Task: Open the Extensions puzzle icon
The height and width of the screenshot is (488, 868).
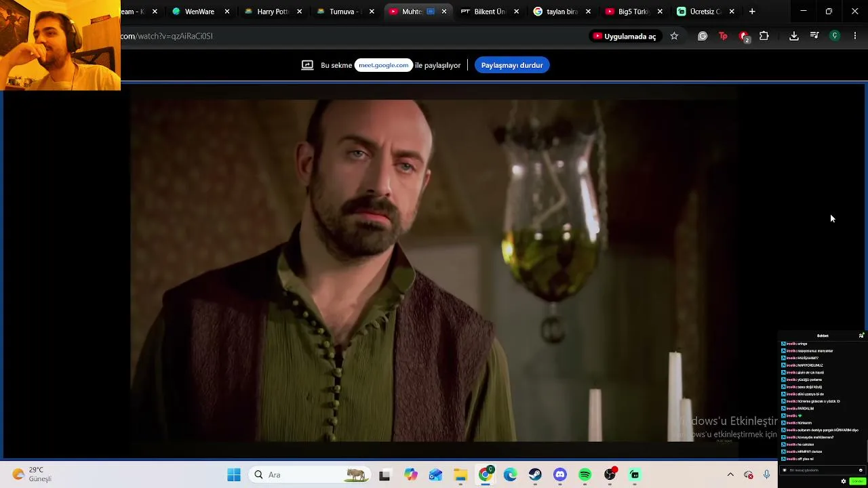Action: [x=764, y=36]
